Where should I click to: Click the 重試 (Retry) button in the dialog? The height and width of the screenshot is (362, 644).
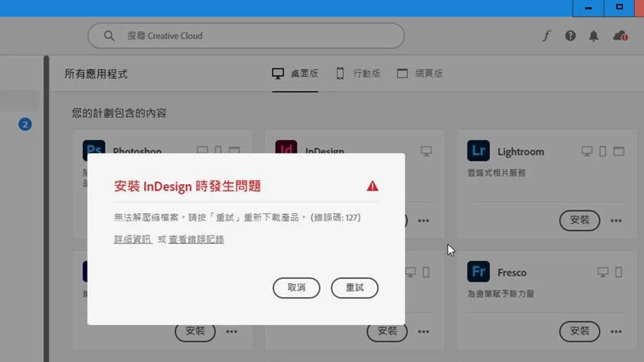tap(355, 288)
